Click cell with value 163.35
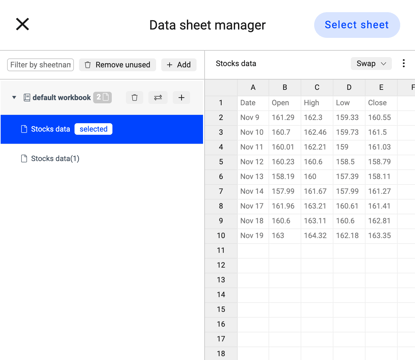 381,235
